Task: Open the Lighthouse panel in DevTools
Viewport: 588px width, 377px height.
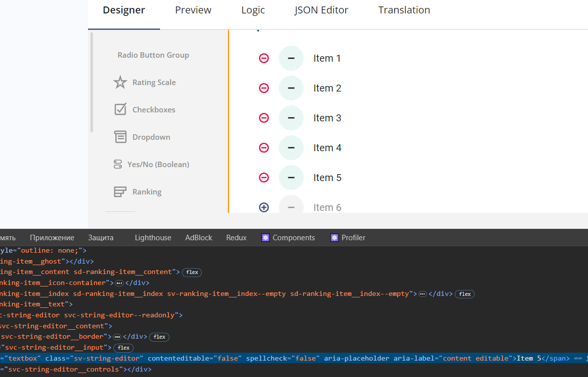Action: 153,238
